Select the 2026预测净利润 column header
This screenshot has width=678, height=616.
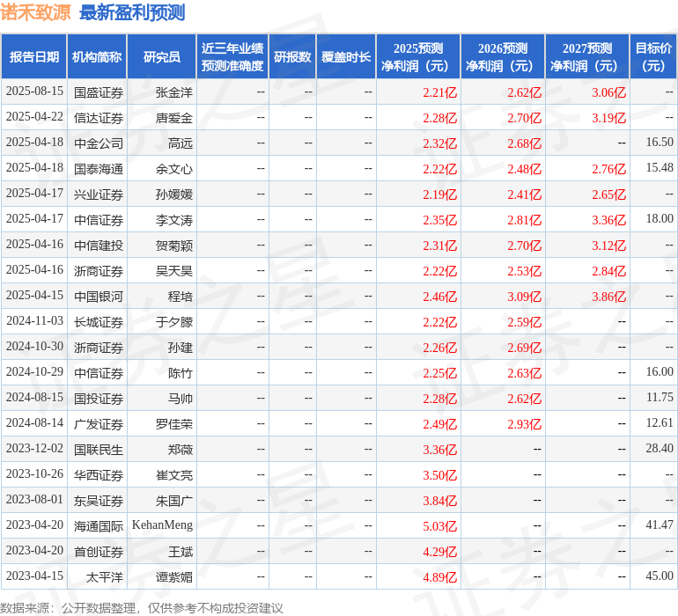click(503, 56)
